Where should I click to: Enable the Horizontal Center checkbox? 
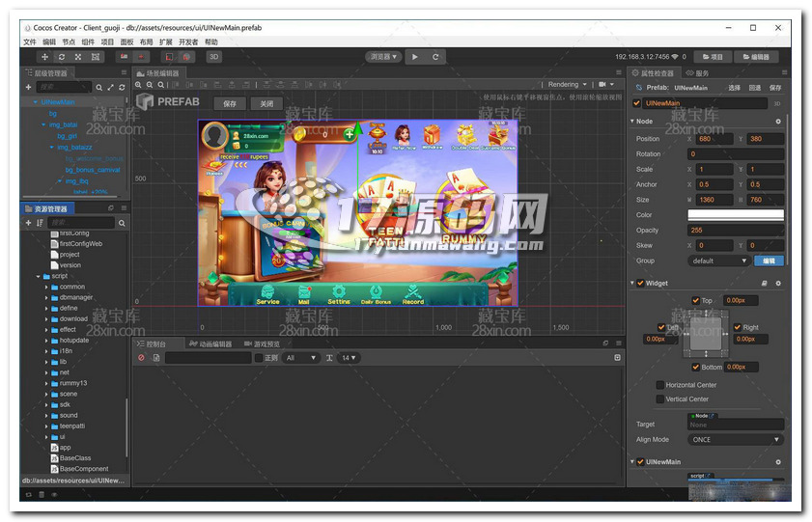(x=660, y=385)
